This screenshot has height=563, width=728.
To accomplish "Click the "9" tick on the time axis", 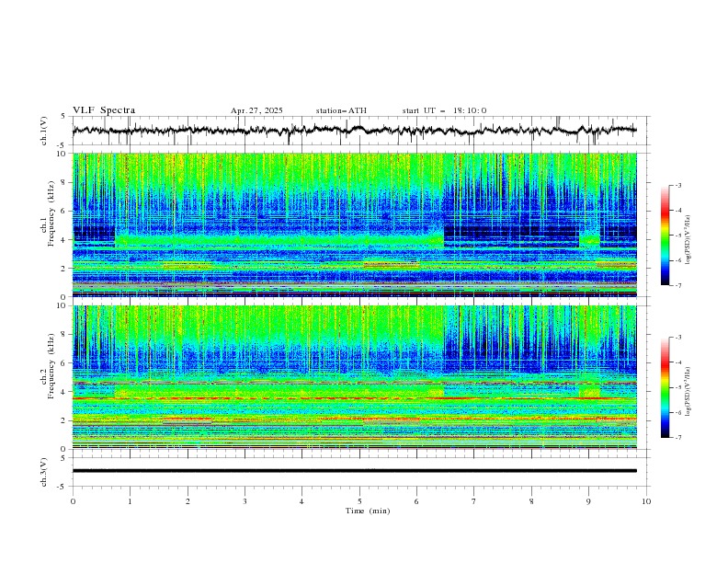I will [588, 501].
